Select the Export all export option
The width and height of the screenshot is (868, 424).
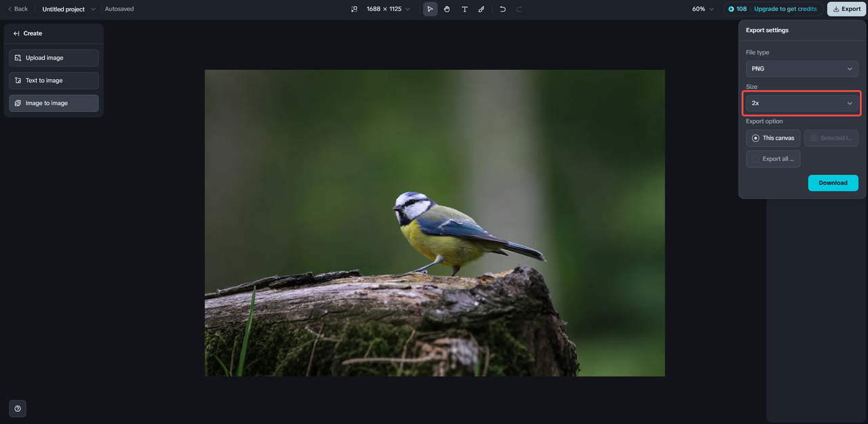[773, 159]
